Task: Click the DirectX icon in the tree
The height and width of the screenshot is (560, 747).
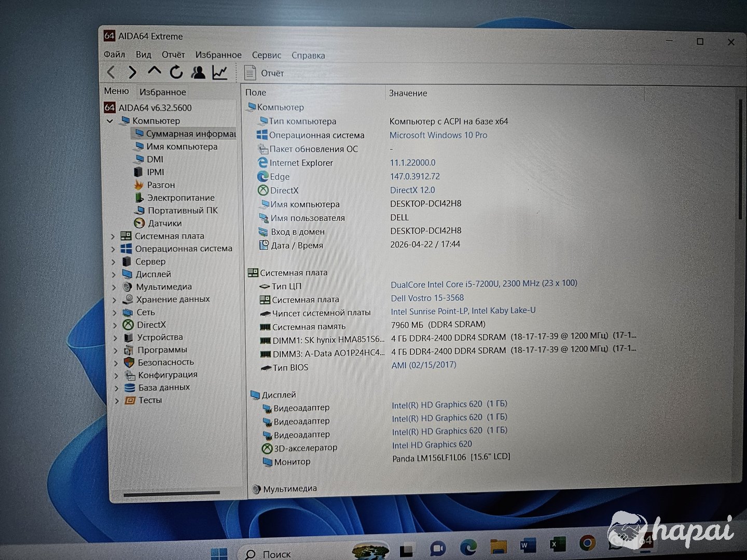Action: [128, 325]
